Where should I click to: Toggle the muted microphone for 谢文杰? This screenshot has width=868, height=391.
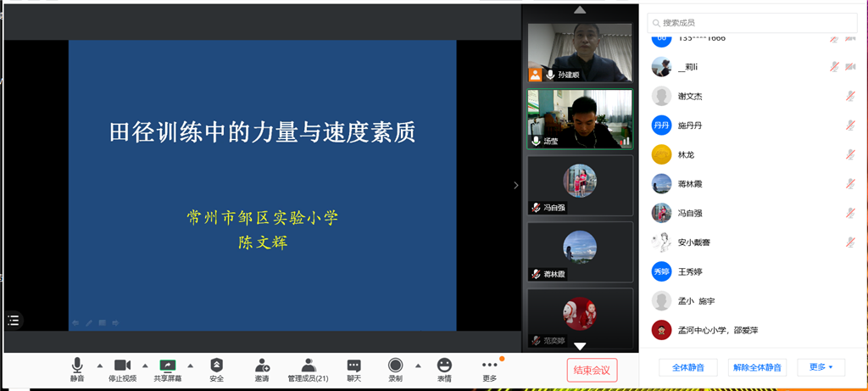pos(850,97)
